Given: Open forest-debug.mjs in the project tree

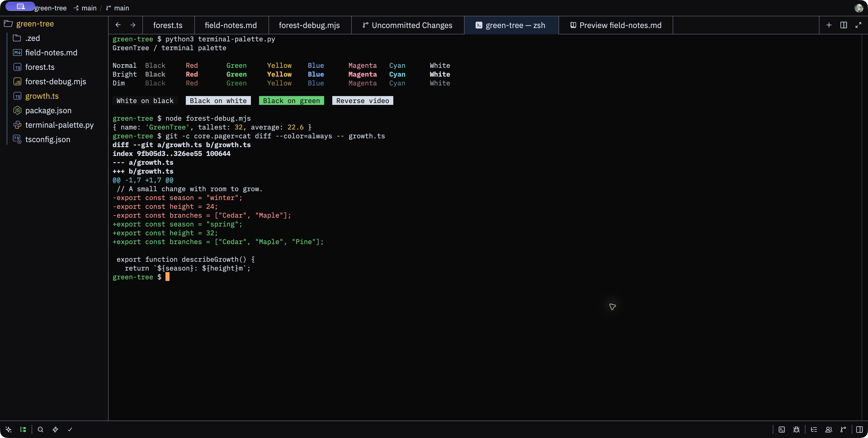Looking at the screenshot, I should point(54,82).
